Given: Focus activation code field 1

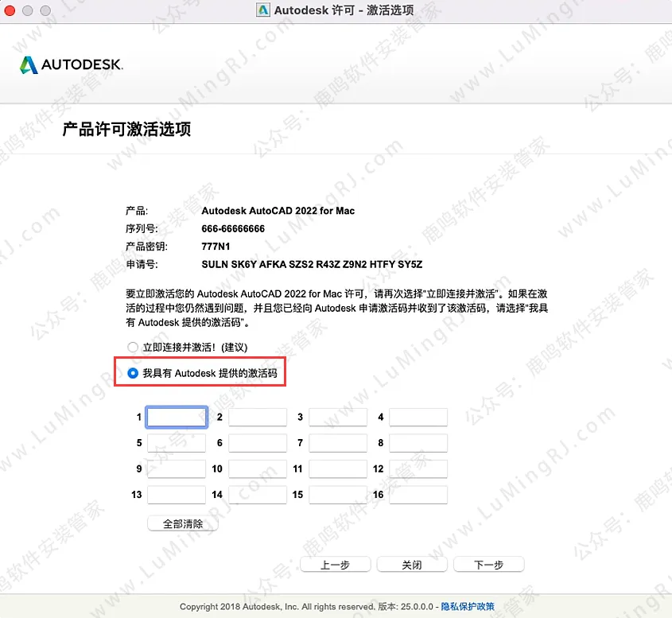Looking at the screenshot, I should 177,417.
